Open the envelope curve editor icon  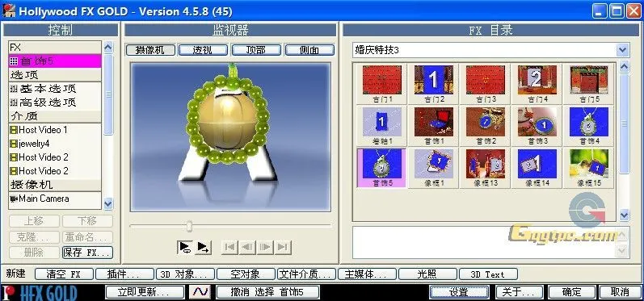tap(200, 292)
